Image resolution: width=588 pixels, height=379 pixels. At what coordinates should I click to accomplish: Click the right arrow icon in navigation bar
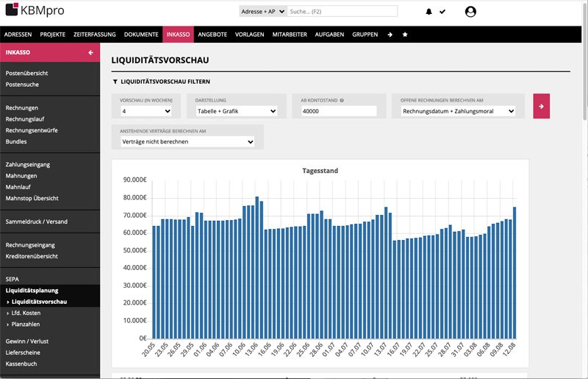click(x=390, y=35)
